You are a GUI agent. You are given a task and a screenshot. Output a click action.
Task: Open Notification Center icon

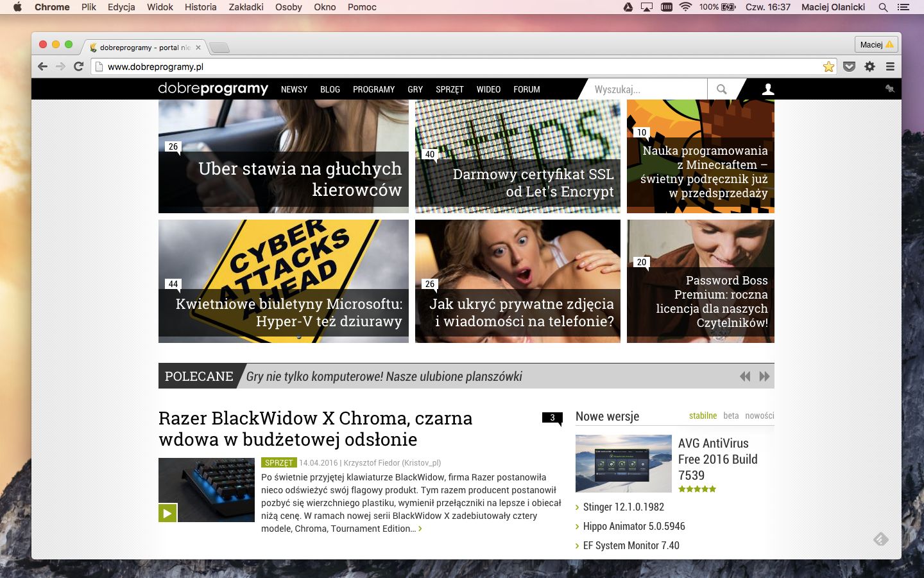pos(903,7)
